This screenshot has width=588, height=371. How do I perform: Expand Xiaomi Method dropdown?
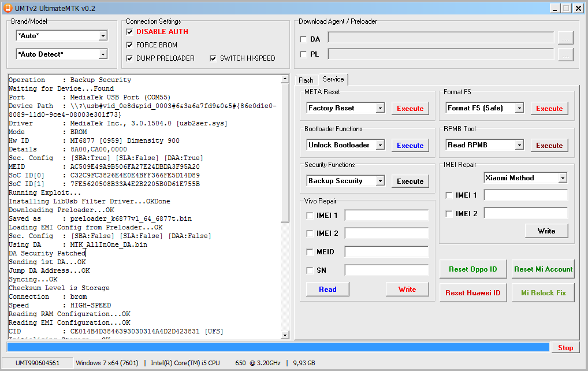coord(563,178)
